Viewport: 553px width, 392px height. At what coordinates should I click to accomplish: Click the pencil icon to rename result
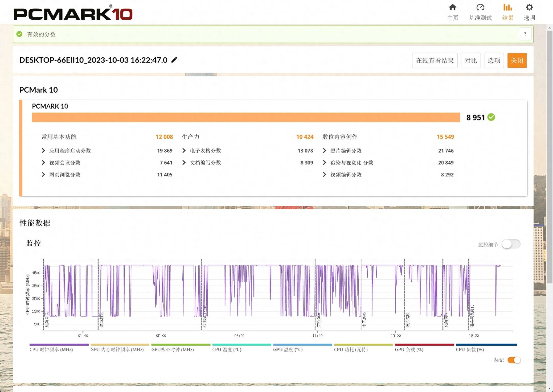(x=174, y=60)
